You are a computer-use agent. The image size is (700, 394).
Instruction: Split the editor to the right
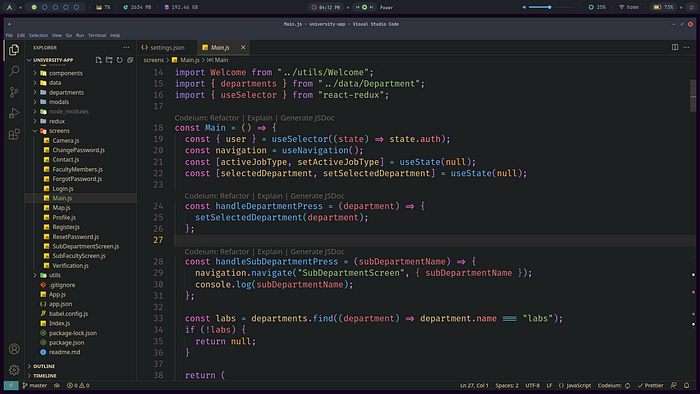[x=675, y=47]
